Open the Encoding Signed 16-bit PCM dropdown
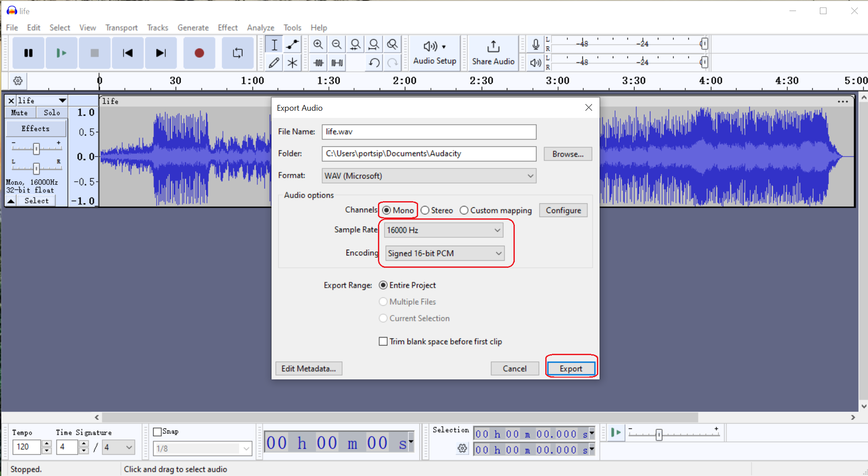 tap(444, 253)
